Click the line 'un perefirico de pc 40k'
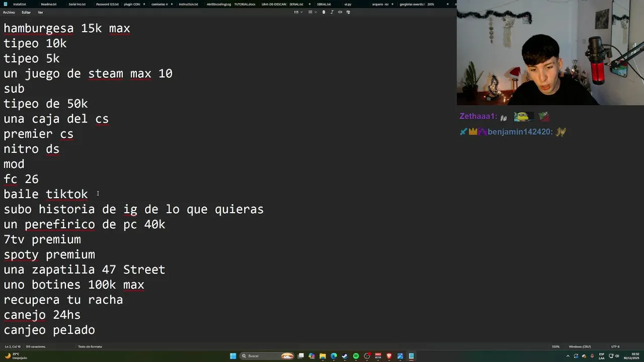Screen dimensions: 644x362 pyautogui.click(x=85, y=225)
